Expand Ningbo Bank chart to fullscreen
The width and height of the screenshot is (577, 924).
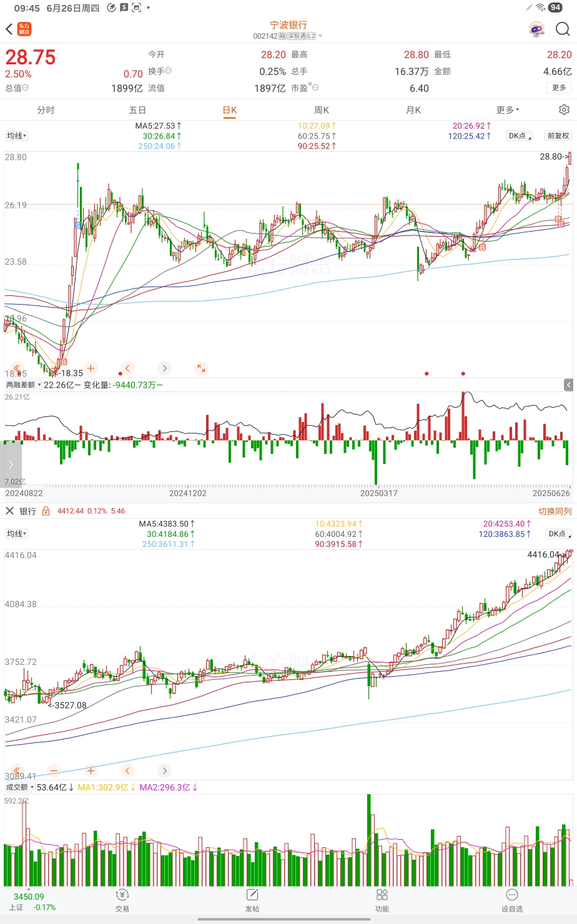click(201, 368)
